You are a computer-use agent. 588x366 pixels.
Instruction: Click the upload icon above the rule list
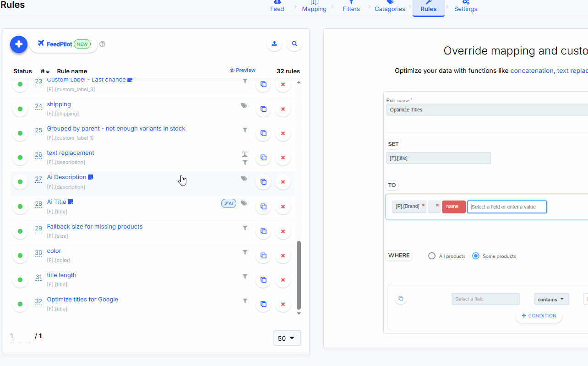[x=274, y=44]
